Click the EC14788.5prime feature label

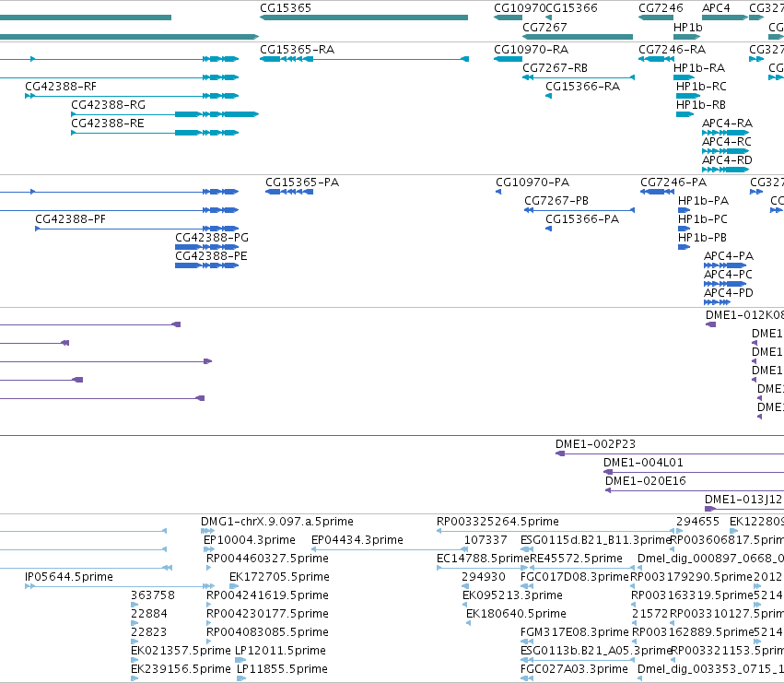tap(483, 559)
